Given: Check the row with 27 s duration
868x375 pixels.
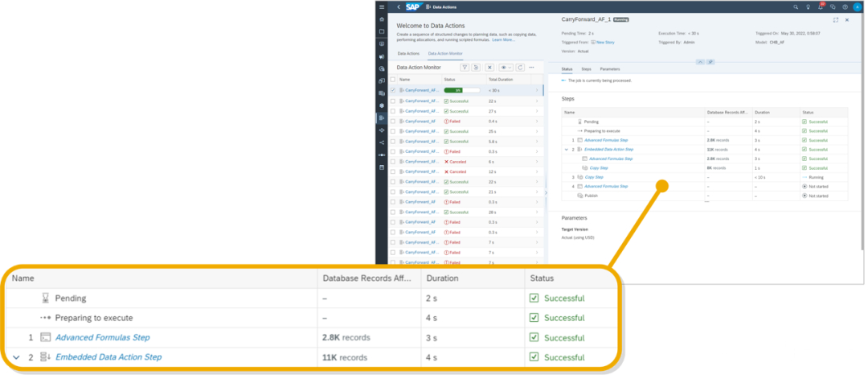Looking at the screenshot, I should (393, 111).
